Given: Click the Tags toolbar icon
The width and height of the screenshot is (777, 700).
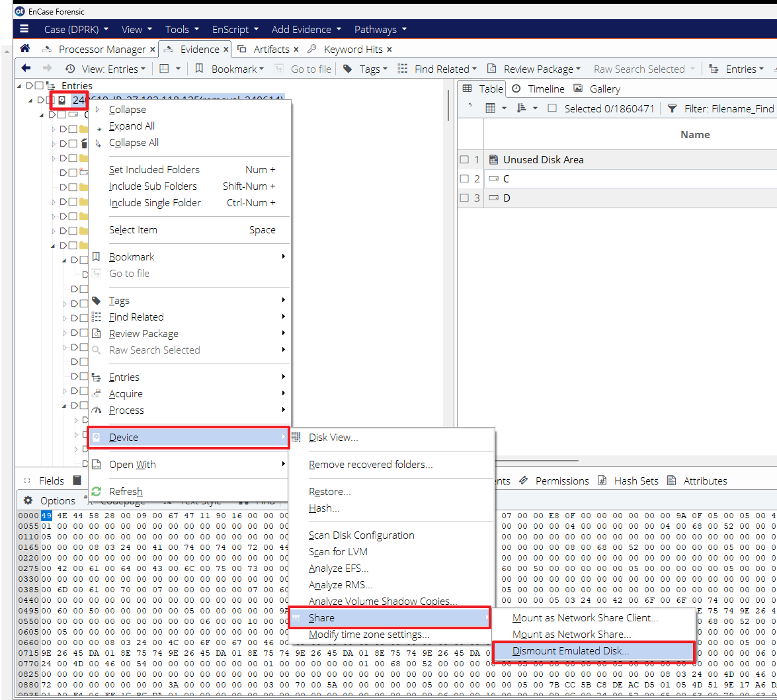Looking at the screenshot, I should click(x=348, y=69).
